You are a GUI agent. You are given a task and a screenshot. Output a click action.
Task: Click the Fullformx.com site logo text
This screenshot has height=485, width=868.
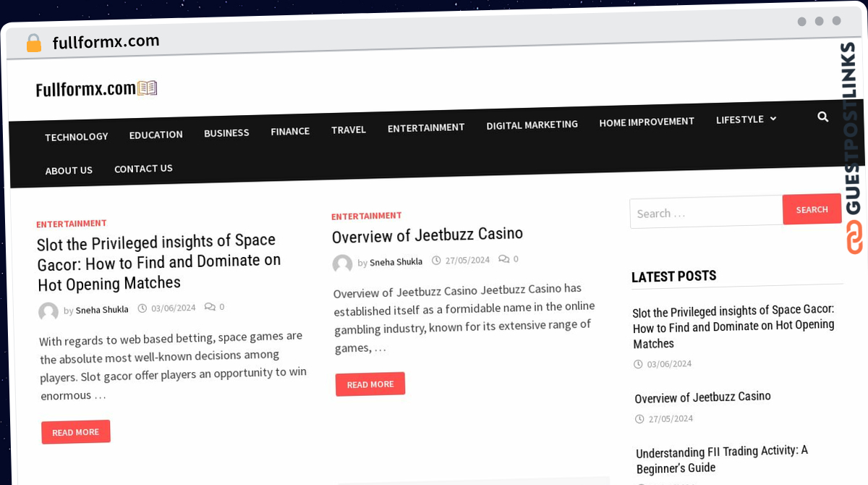point(86,89)
